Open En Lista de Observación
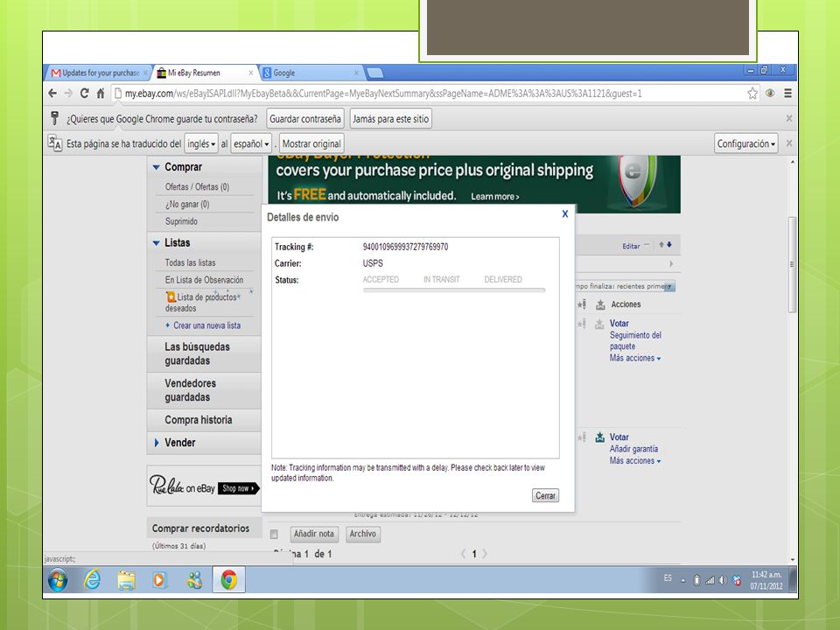Image resolution: width=840 pixels, height=630 pixels. (204, 280)
